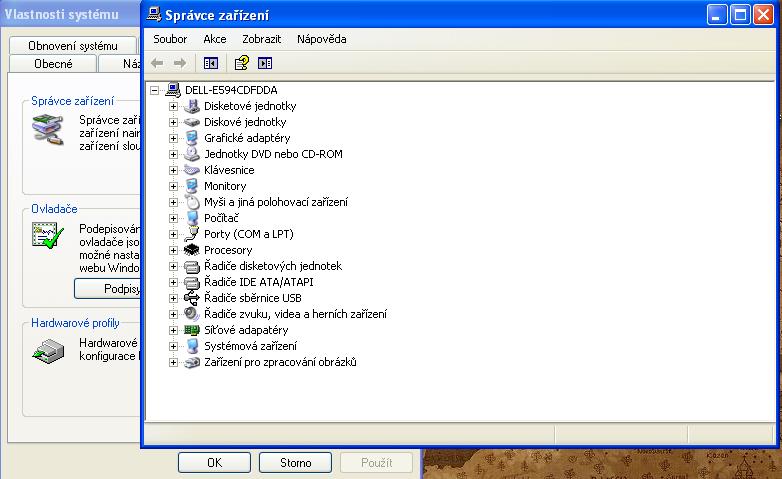This screenshot has width=782, height=479.
Task: Switch to Obecné tab in Vlastnosti systému
Action: tap(53, 64)
